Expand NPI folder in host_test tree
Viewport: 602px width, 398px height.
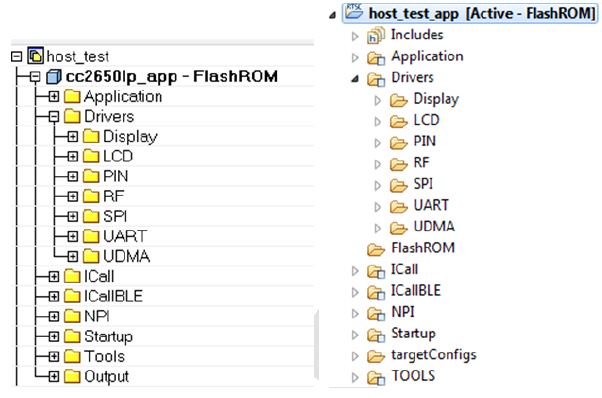(54, 316)
